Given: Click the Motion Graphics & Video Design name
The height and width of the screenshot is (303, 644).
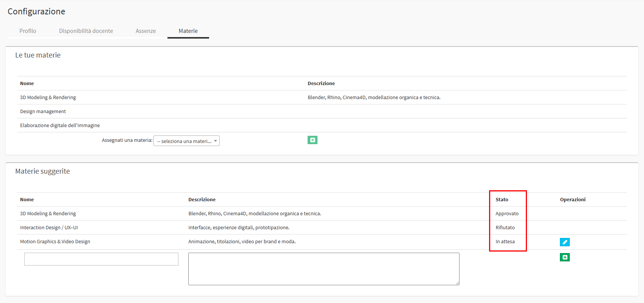Looking at the screenshot, I should tap(55, 242).
